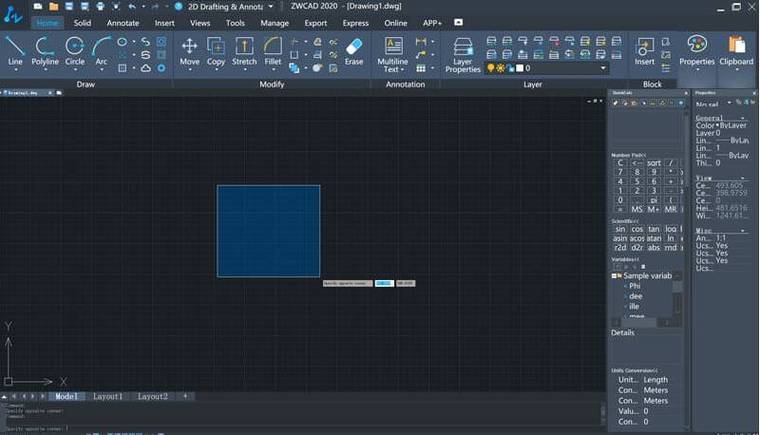Click the linear dimension tool
The width and height of the screenshot is (760, 435).
(421, 42)
